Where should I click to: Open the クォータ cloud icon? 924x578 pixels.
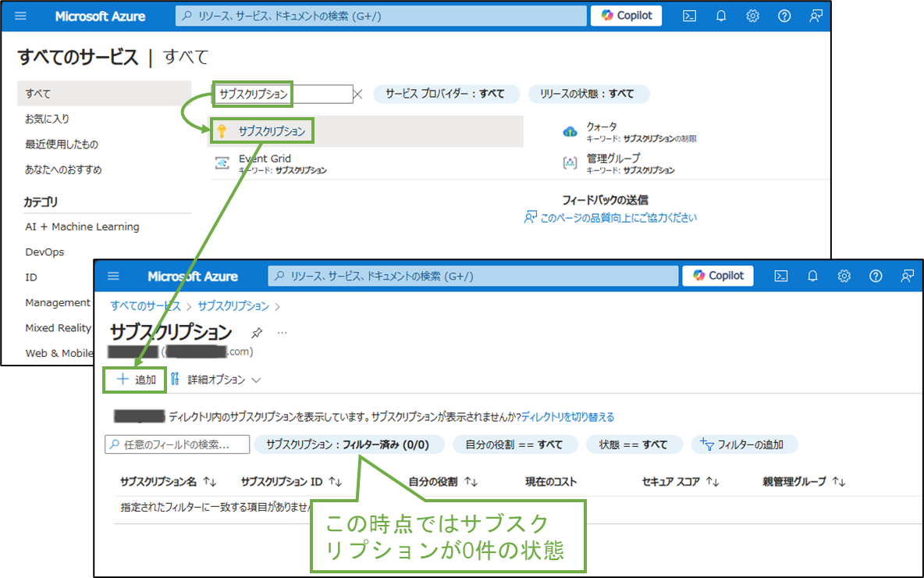point(570,131)
